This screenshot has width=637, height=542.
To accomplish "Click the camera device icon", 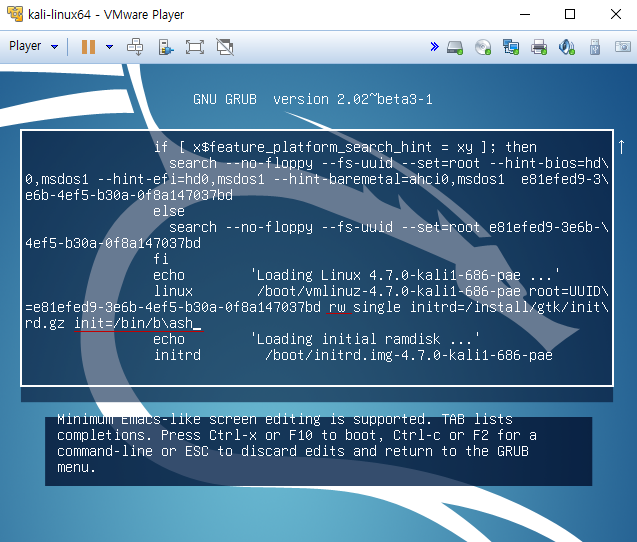I will coord(622,46).
